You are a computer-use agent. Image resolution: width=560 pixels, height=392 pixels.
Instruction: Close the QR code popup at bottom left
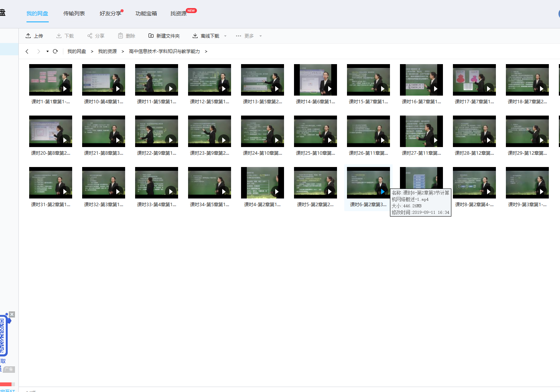[12, 314]
